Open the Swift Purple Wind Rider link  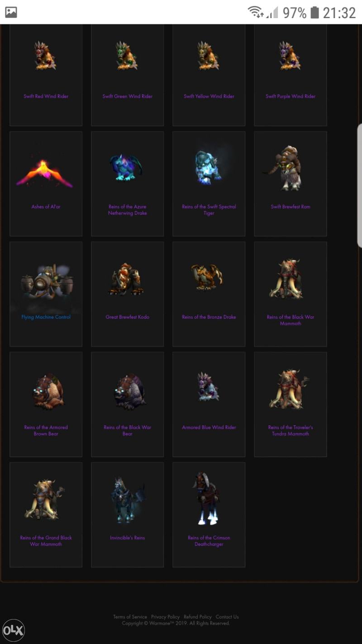[x=291, y=96]
